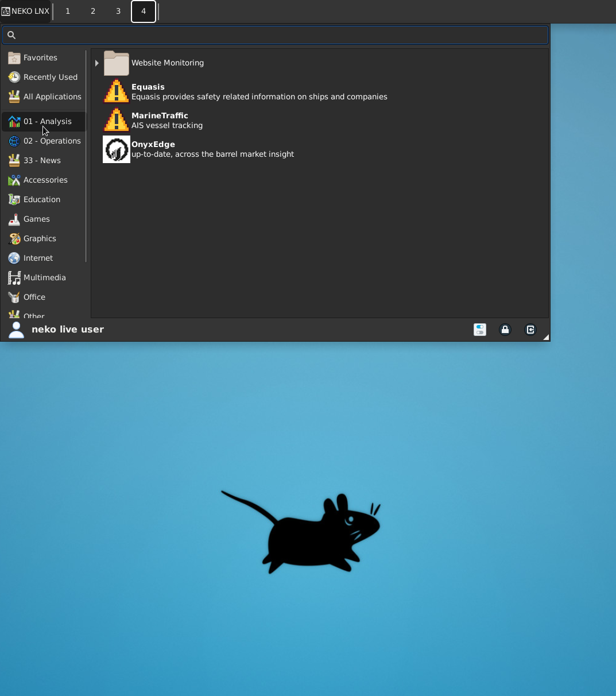
Task: Switch to workspace 2
Action: (x=93, y=11)
